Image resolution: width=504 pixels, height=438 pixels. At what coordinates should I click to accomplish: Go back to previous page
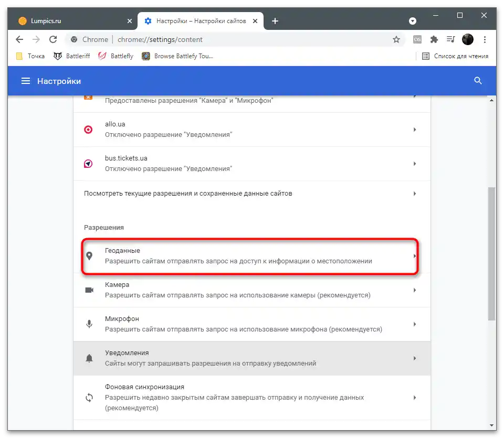tap(19, 39)
